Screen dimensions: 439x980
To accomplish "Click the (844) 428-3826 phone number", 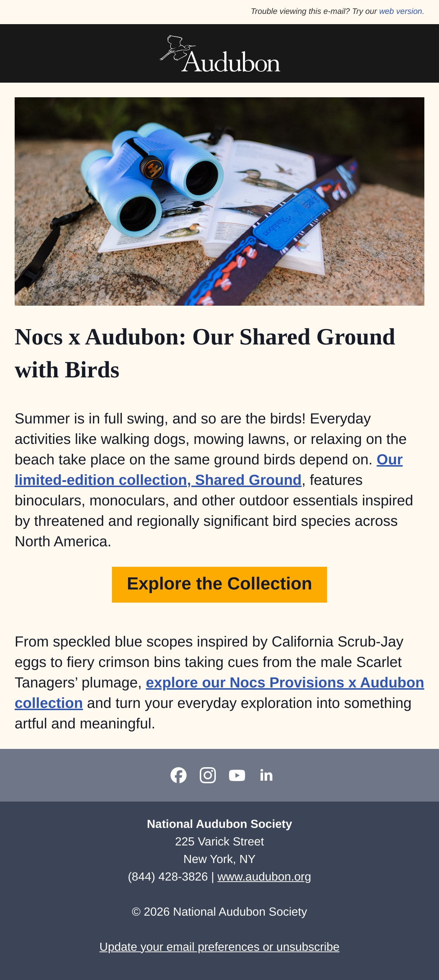I will coord(168,877).
